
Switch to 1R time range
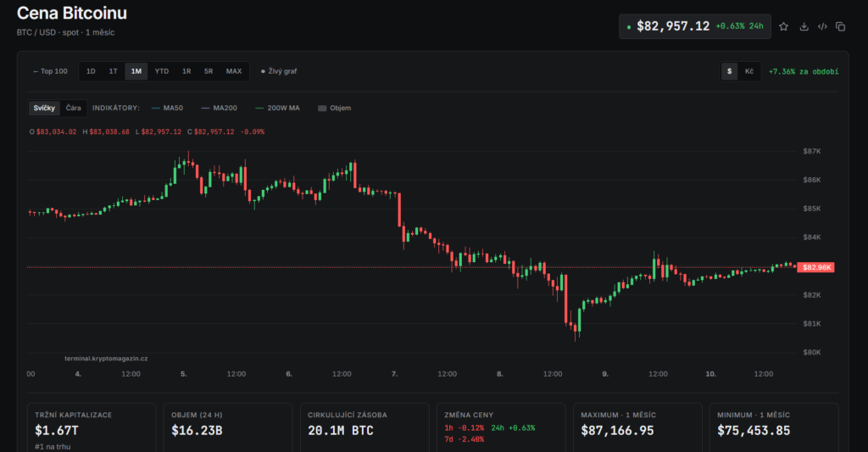[x=186, y=71]
